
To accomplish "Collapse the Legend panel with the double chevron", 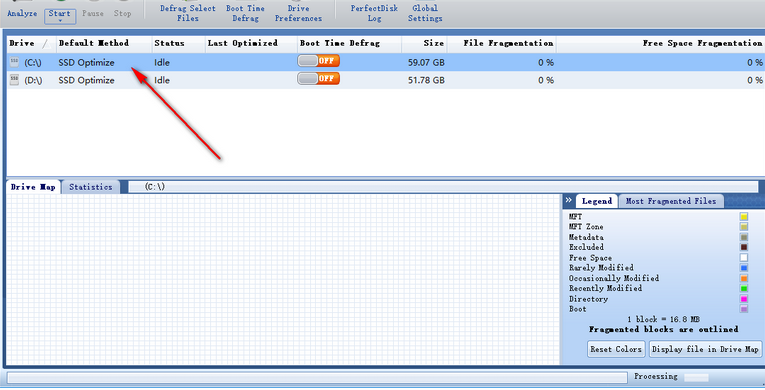I will (568, 200).
